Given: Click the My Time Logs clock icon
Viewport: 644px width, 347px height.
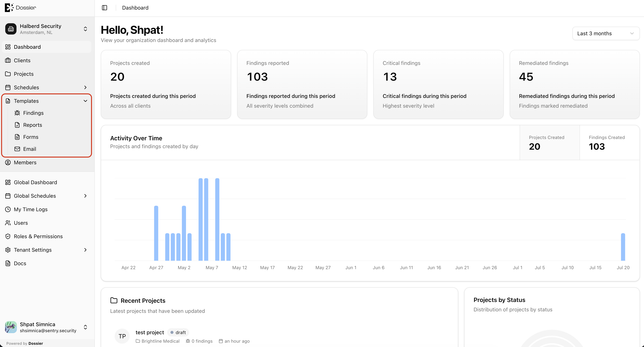Looking at the screenshot, I should pos(8,210).
